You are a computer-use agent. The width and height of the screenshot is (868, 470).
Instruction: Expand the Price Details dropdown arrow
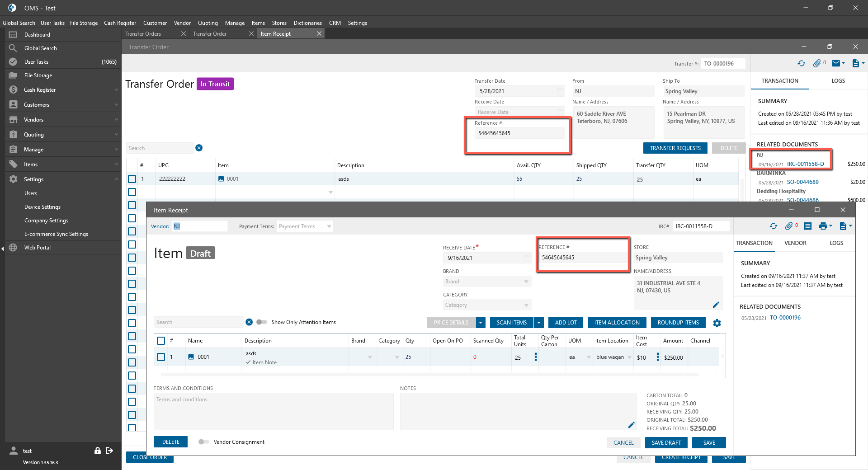[x=481, y=323]
